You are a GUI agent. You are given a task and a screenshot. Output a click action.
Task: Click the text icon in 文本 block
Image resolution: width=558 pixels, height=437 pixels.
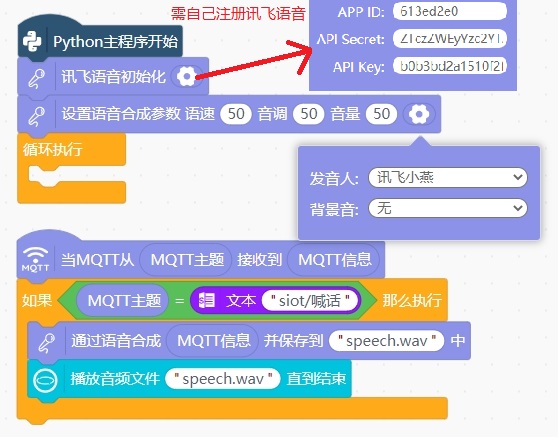pos(206,300)
